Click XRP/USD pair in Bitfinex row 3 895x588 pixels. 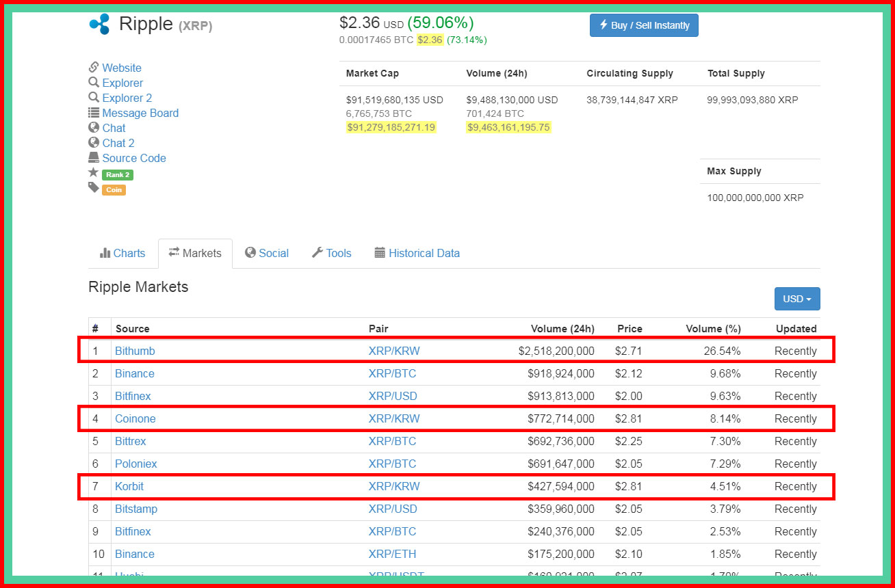pyautogui.click(x=393, y=396)
